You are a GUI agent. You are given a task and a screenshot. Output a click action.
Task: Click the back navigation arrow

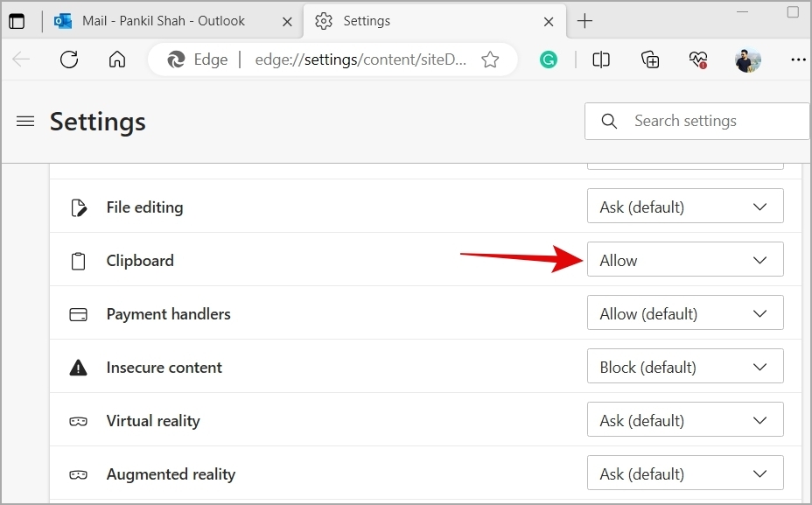coord(21,60)
